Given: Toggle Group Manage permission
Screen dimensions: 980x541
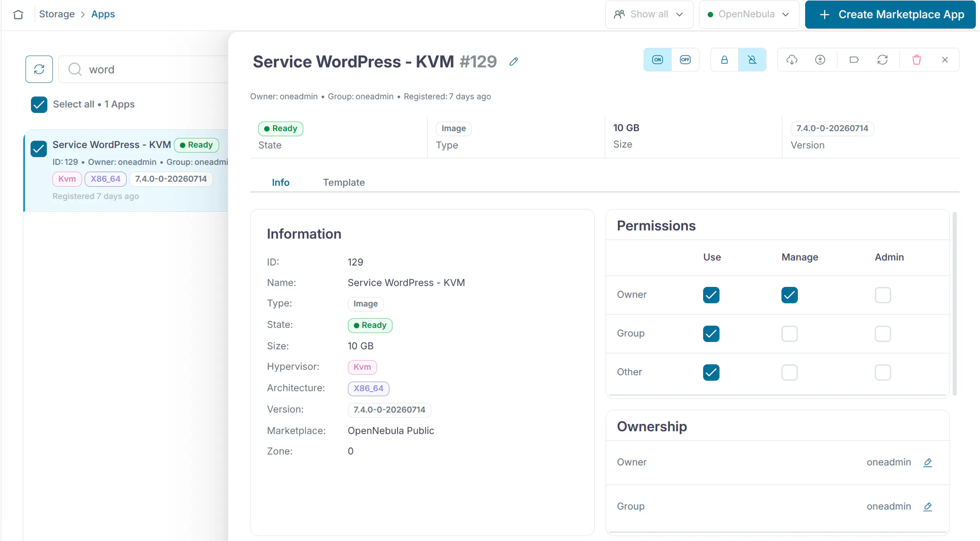Looking at the screenshot, I should pos(790,334).
